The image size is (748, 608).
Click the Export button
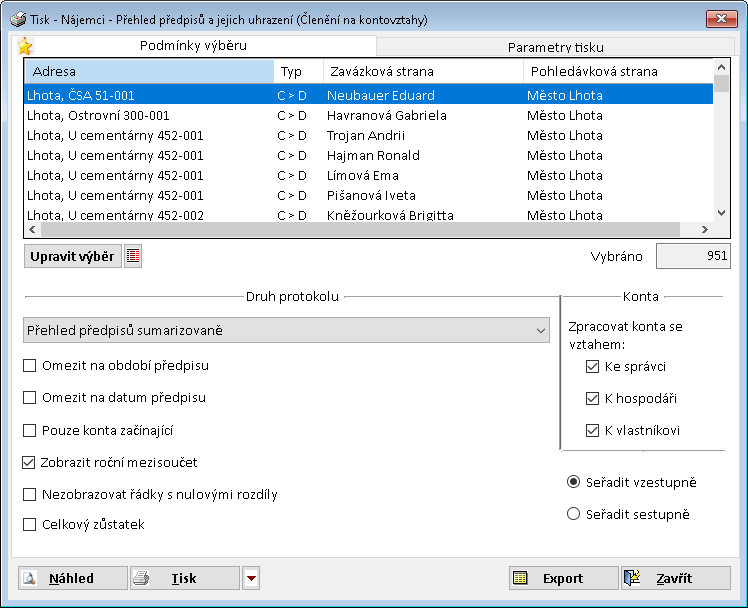click(x=563, y=578)
